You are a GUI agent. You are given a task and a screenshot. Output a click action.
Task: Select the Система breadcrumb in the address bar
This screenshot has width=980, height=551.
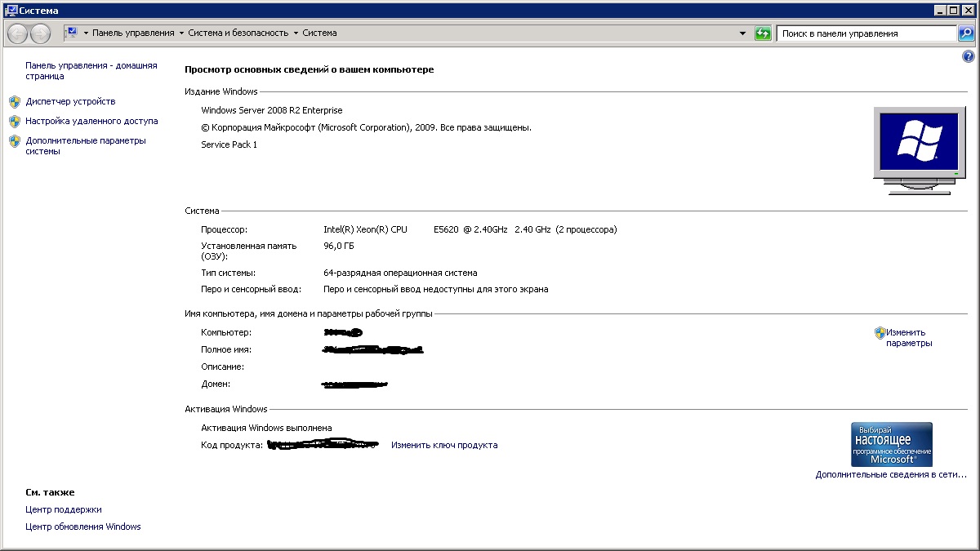319,33
